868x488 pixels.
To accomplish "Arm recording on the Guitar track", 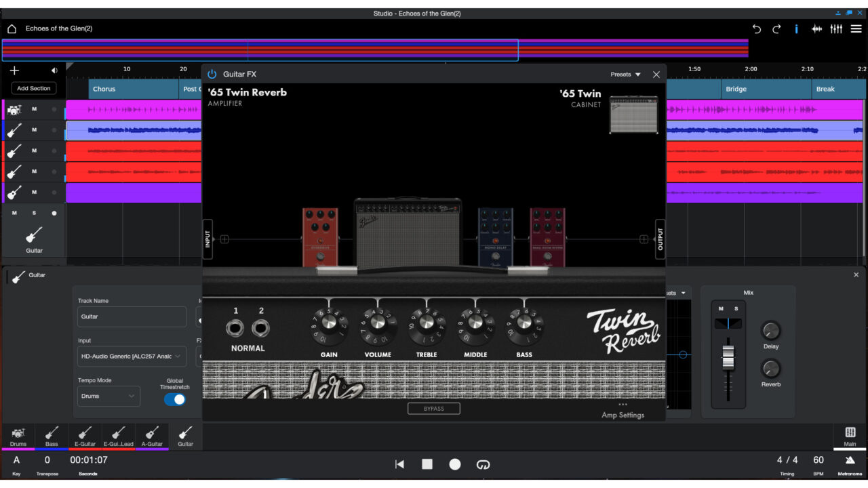I will tap(54, 213).
